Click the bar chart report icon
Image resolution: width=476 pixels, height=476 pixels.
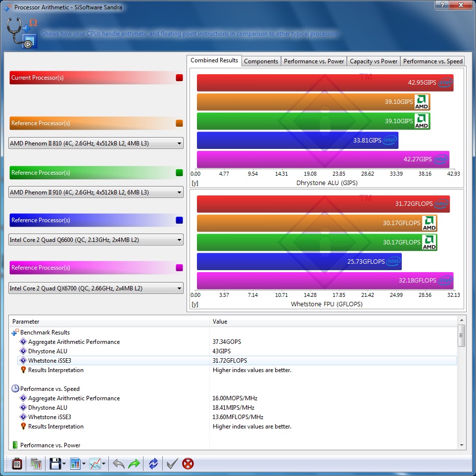click(75, 464)
